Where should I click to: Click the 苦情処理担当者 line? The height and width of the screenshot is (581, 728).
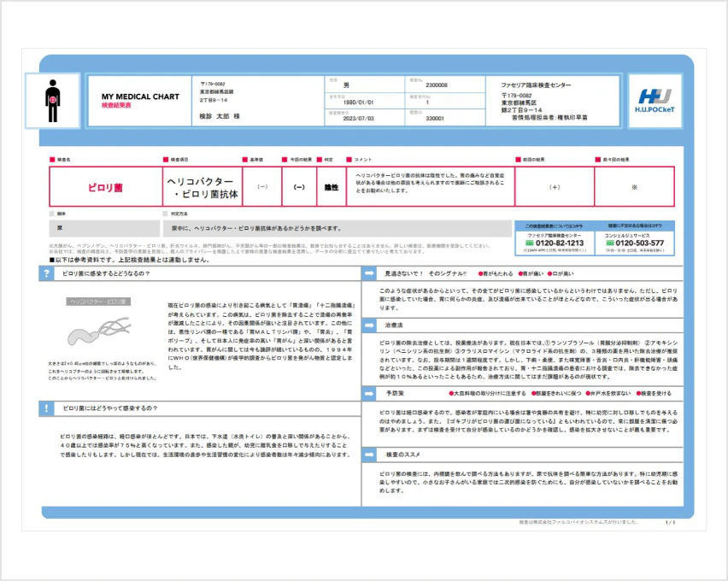(549, 118)
